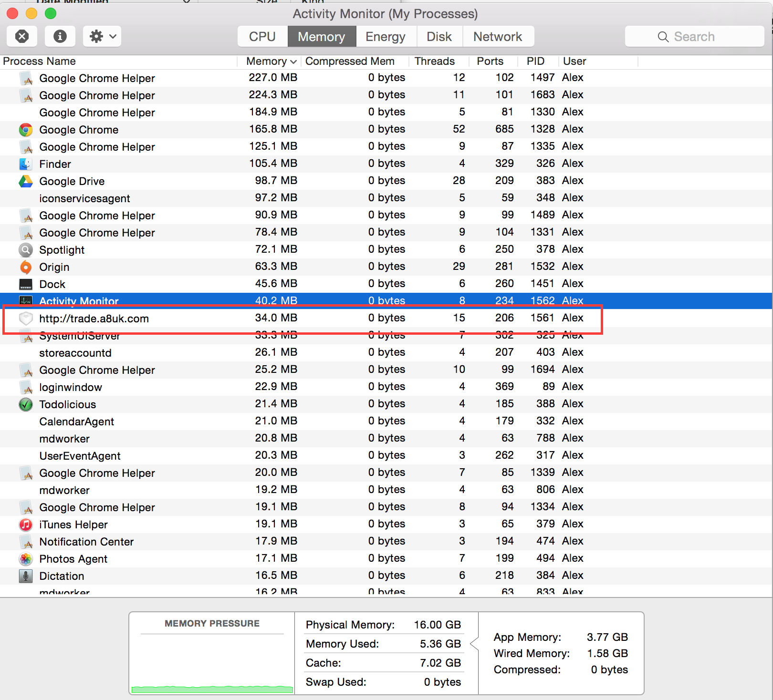Click PID 1532 of Origin
773x700 pixels.
coord(543,266)
